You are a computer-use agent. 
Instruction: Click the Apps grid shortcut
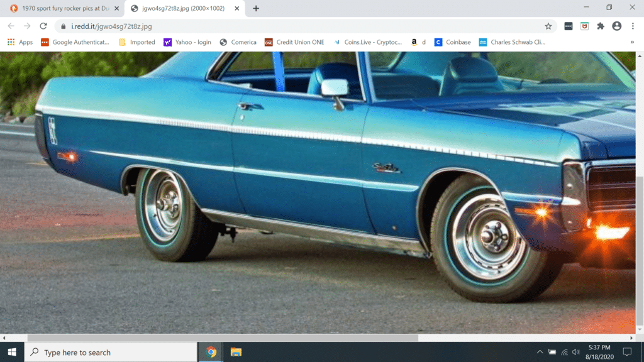19,42
